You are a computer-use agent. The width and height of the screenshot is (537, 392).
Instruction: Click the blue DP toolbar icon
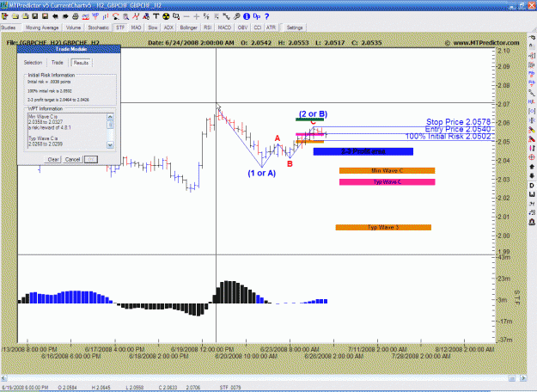pyautogui.click(x=257, y=16)
